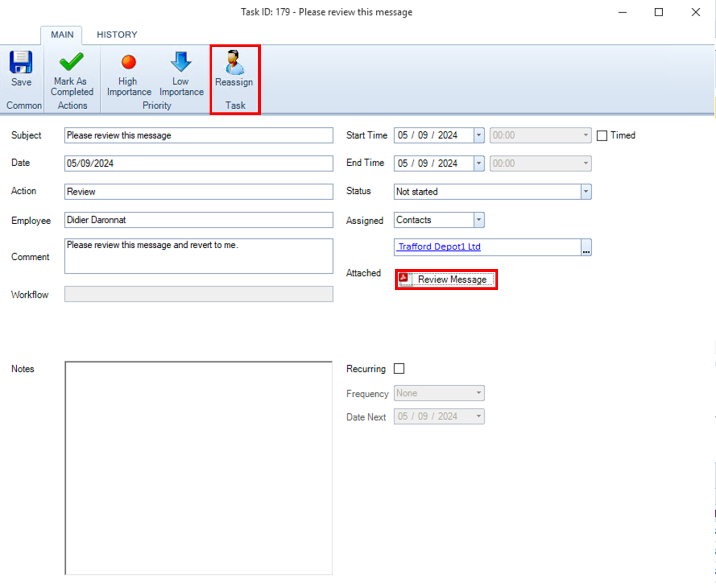The width and height of the screenshot is (716, 588).
Task: Open the End Time date picker dropdown
Action: click(x=479, y=164)
